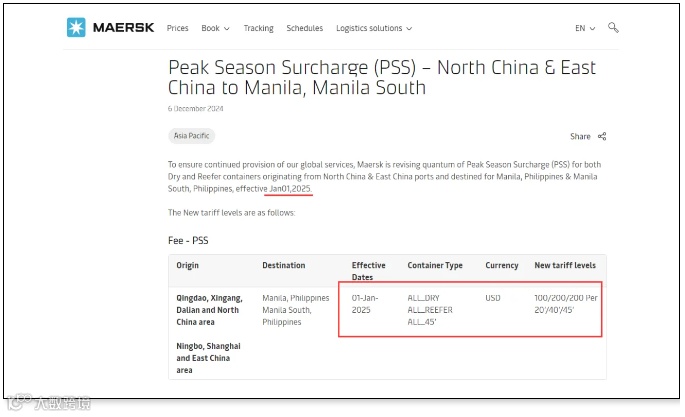
Task: Click the Effective Dates column header
Action: [x=368, y=271]
